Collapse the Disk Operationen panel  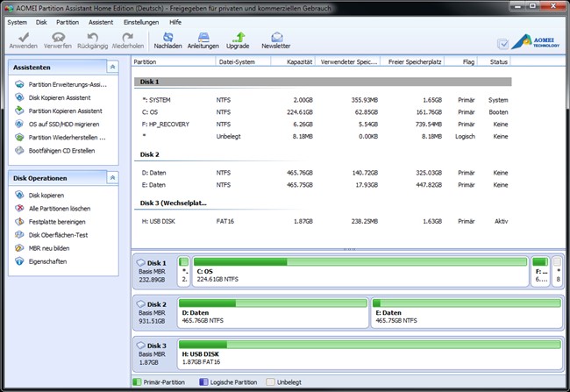[x=113, y=178]
